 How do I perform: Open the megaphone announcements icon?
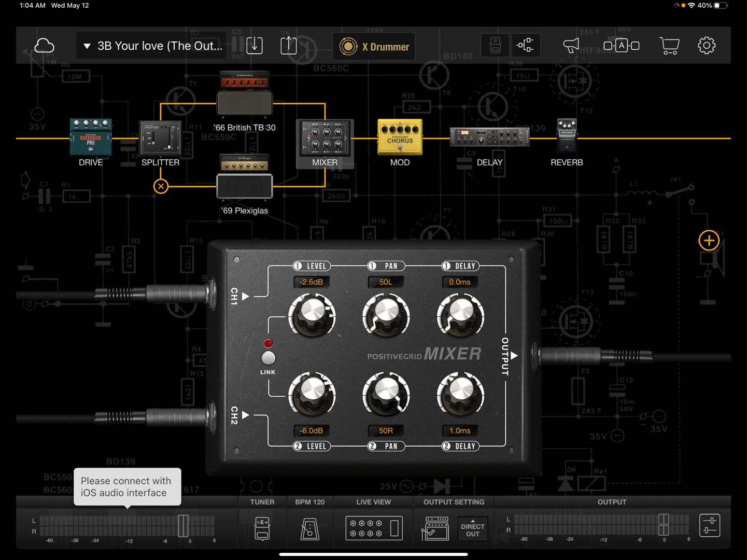pos(571,46)
